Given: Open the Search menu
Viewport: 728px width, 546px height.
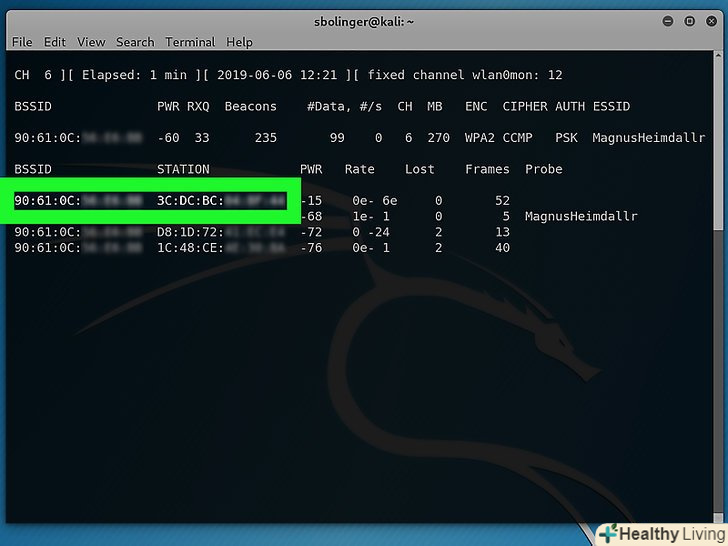Looking at the screenshot, I should coord(135,42).
